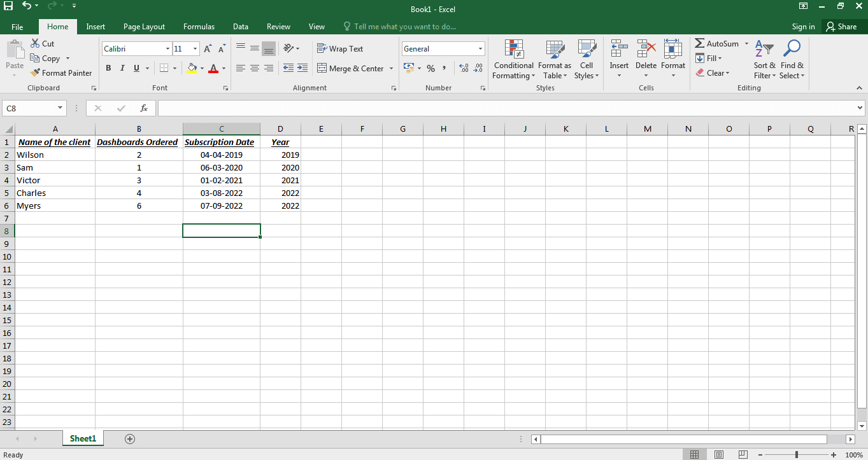Select the Format Painter tool
This screenshot has height=460, width=868.
[x=61, y=73]
